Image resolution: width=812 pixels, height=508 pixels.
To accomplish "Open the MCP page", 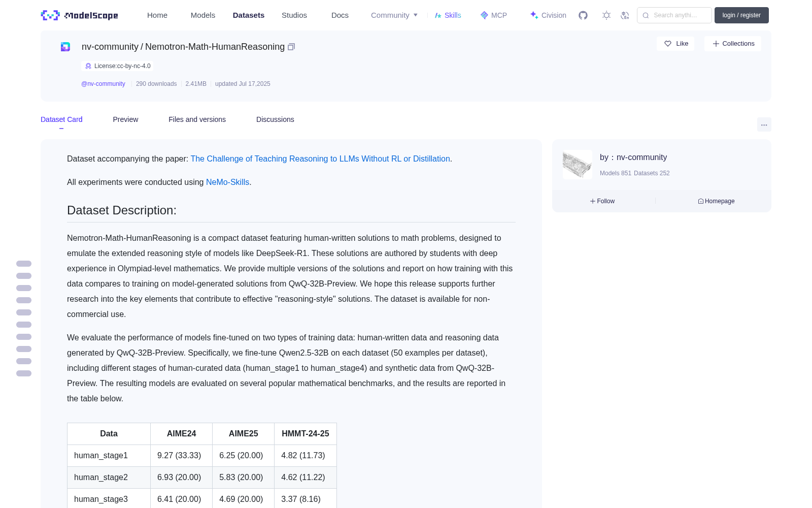I will click(494, 15).
